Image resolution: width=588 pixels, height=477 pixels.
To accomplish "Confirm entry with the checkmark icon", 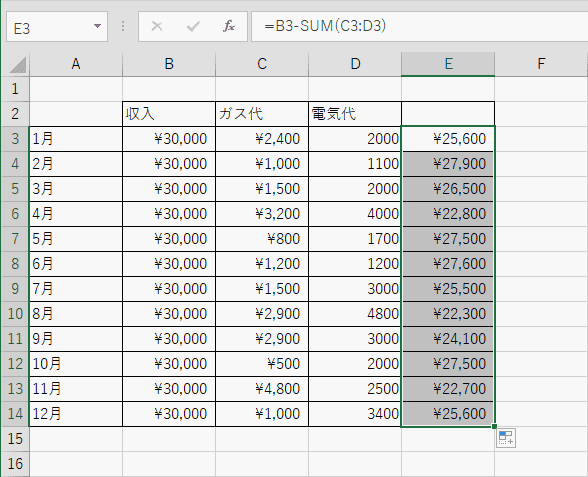I will tap(193, 26).
